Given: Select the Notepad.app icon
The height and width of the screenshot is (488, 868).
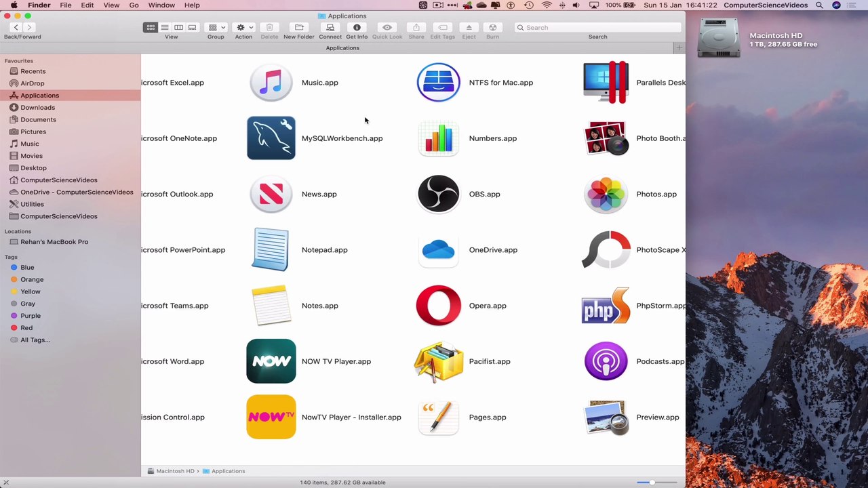Looking at the screenshot, I should [271, 249].
